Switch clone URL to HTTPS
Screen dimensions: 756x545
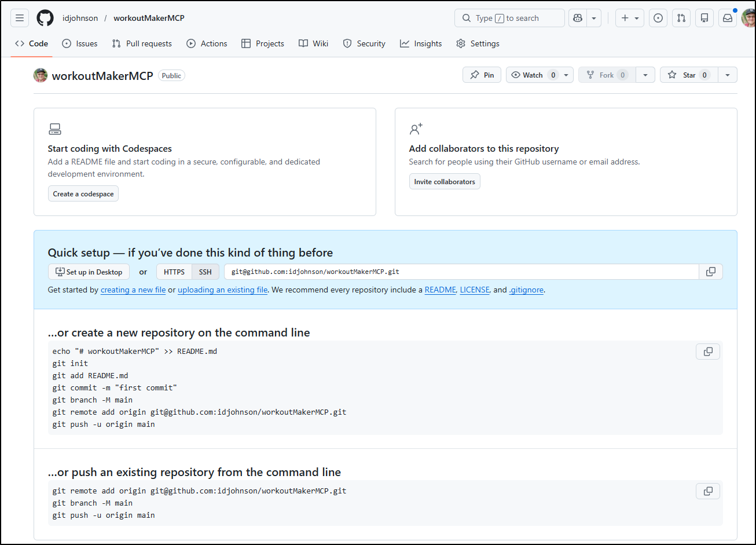[x=174, y=272]
